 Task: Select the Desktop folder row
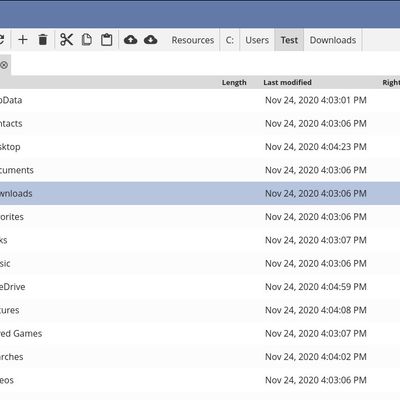(x=200, y=147)
